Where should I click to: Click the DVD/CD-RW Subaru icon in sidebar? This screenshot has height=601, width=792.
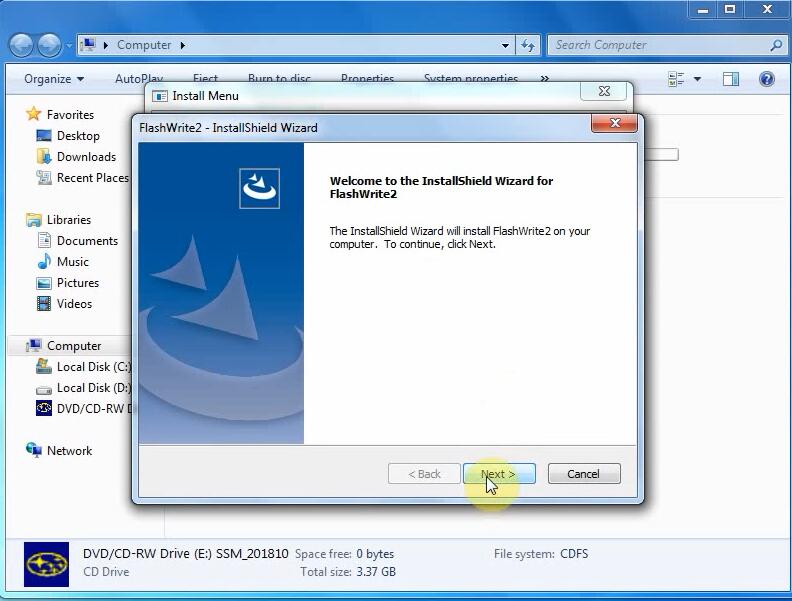pos(44,408)
